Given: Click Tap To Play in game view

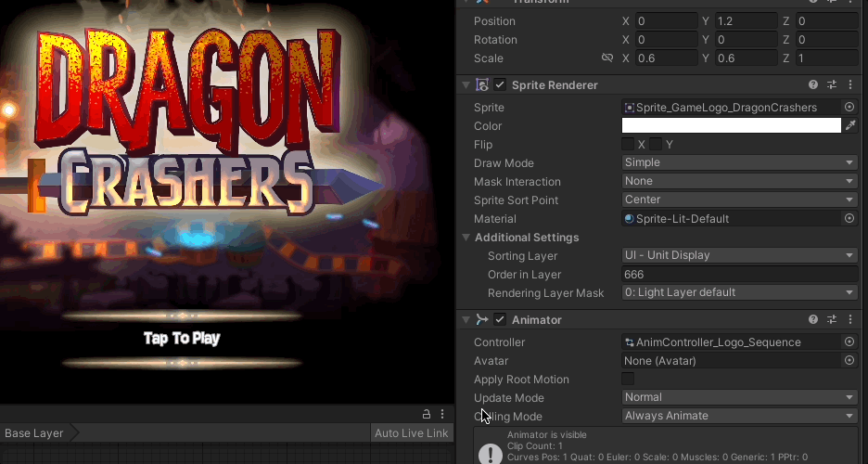Looking at the screenshot, I should [182, 339].
